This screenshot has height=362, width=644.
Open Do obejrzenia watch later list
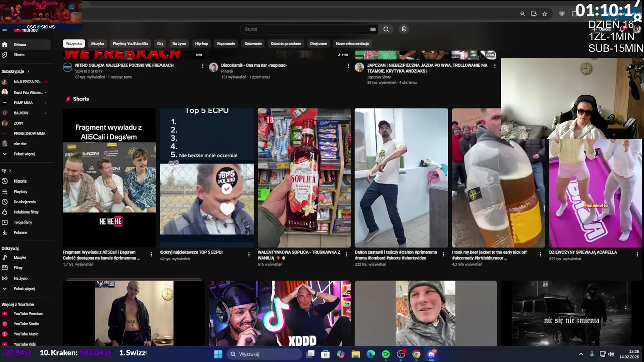click(25, 202)
